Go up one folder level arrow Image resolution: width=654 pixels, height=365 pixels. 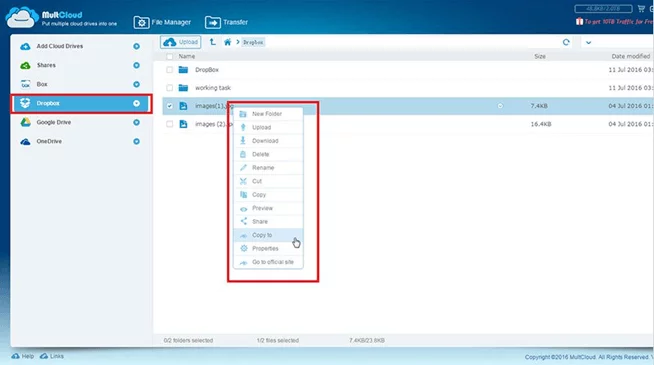point(213,42)
